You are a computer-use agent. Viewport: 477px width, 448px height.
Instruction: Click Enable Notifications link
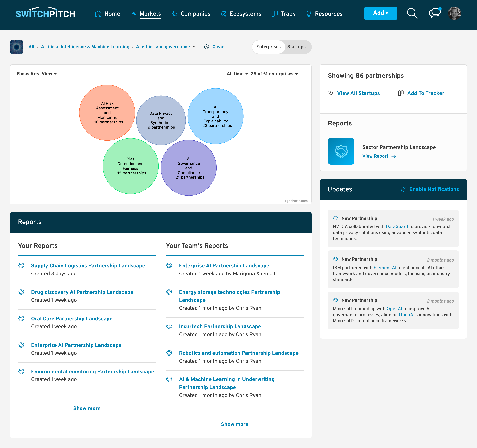(434, 189)
